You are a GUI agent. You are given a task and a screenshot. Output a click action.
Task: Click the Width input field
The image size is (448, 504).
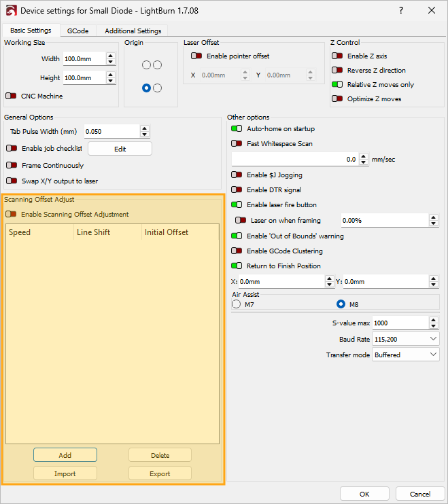85,59
